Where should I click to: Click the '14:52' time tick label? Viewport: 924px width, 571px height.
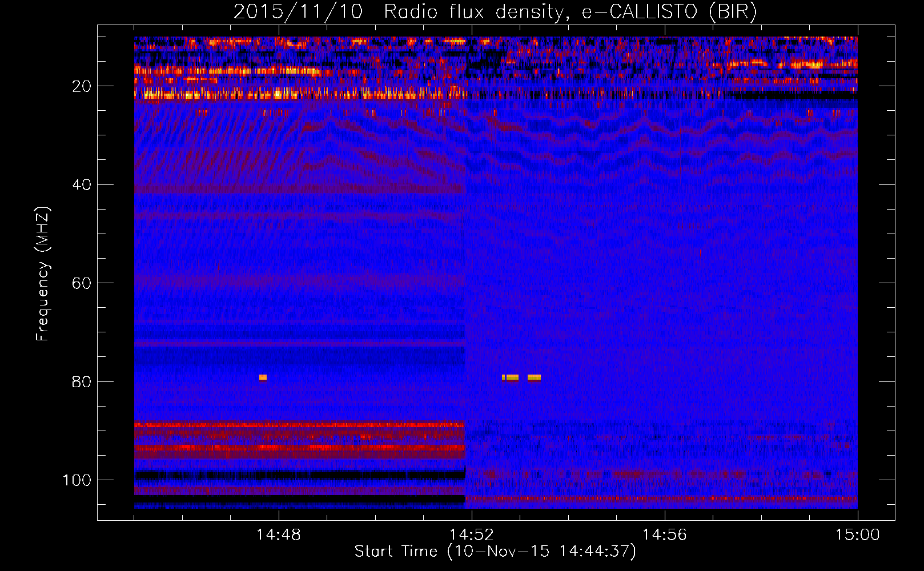point(471,535)
